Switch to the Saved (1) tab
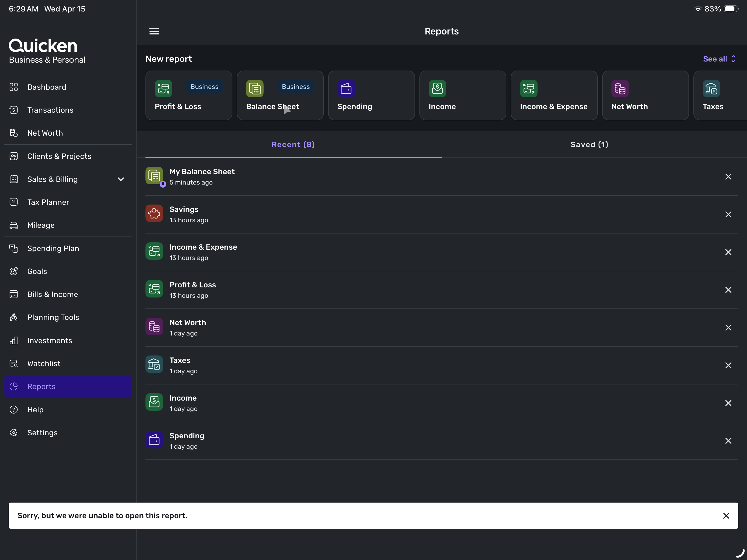Screen dimensions: 747x560 tap(589, 145)
